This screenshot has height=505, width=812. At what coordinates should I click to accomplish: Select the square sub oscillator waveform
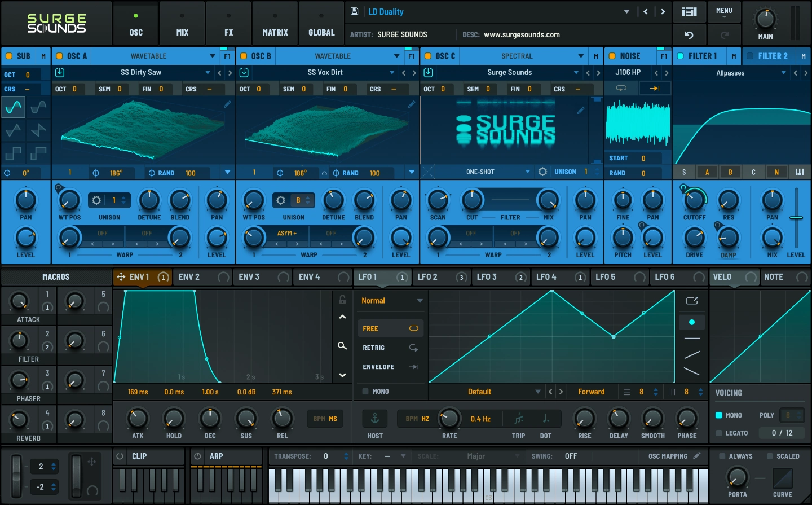click(x=14, y=153)
